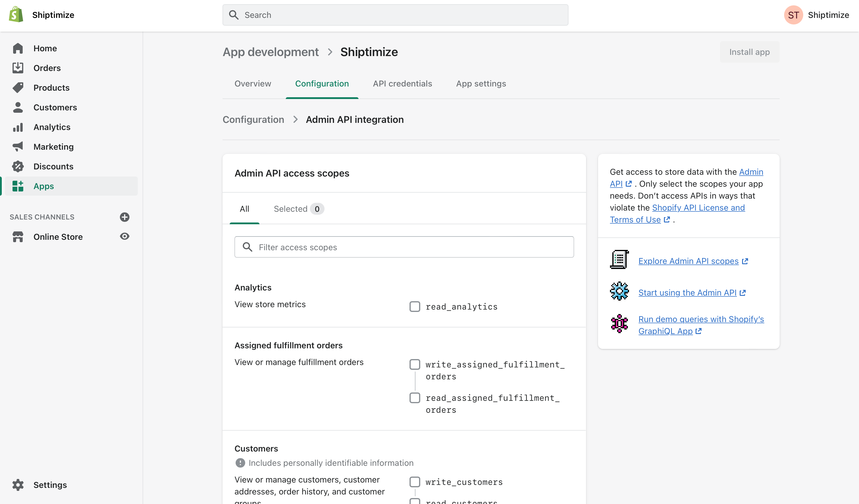Click the Install app button
Screen dimensions: 859x504
[x=749, y=52]
